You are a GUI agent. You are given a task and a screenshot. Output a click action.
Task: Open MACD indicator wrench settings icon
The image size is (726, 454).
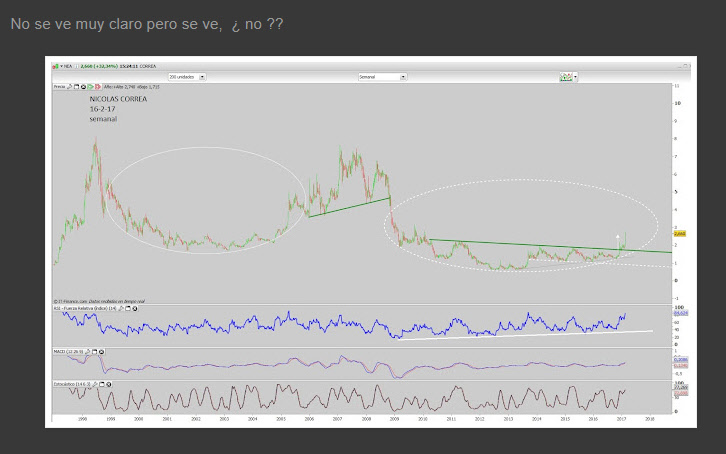pyautogui.click(x=88, y=352)
